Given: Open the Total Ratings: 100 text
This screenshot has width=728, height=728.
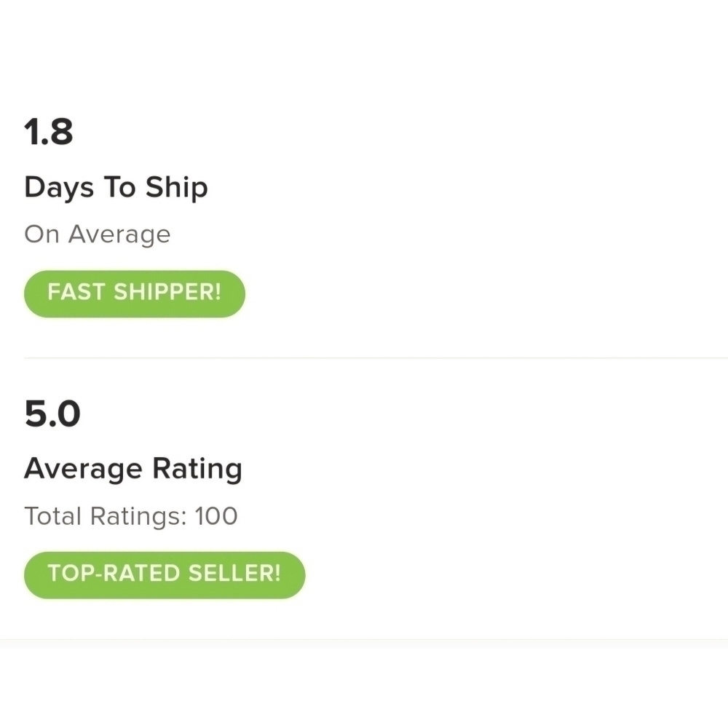Looking at the screenshot, I should [x=131, y=516].
